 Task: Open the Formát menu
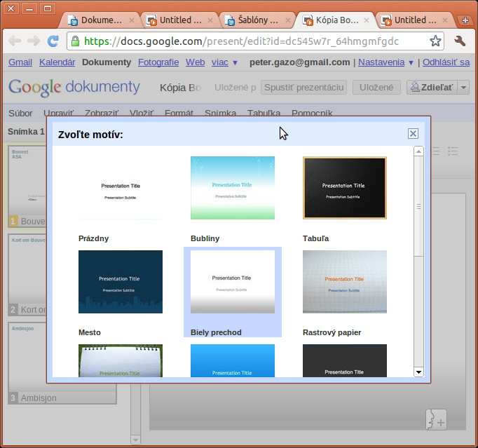tap(179, 113)
